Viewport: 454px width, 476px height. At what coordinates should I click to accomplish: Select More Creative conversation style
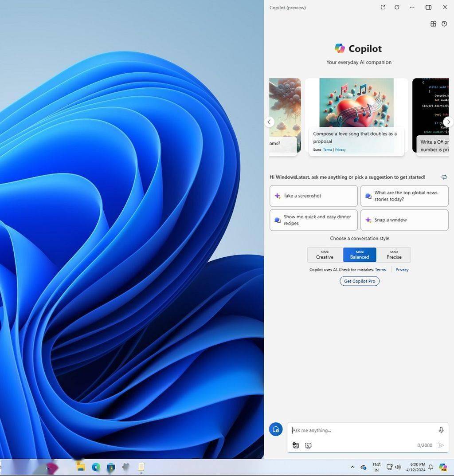pyautogui.click(x=325, y=255)
